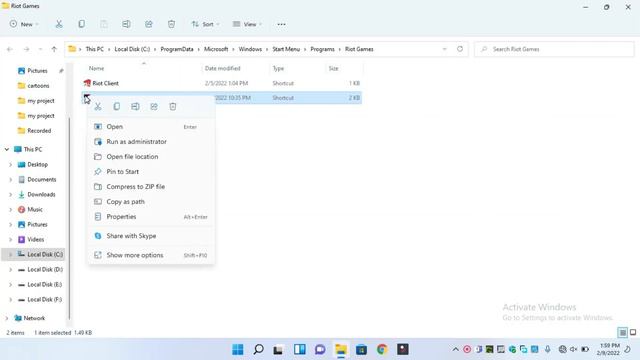
Task: Expand the Downloads node chevron
Action: 11,195
